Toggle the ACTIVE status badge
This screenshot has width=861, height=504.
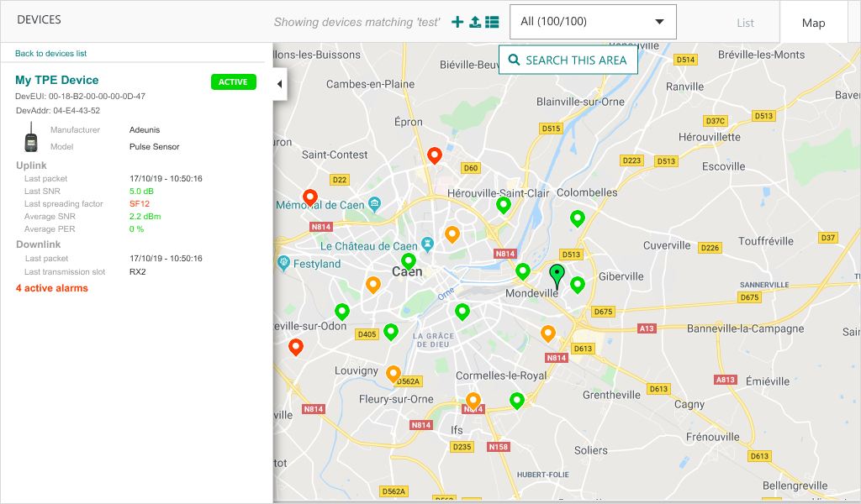point(233,82)
